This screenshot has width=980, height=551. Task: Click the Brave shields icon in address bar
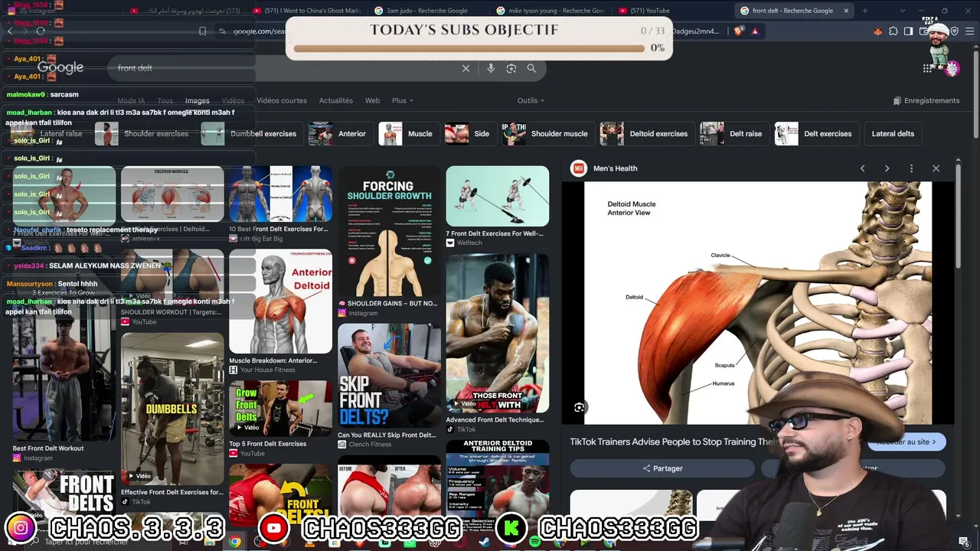[739, 31]
